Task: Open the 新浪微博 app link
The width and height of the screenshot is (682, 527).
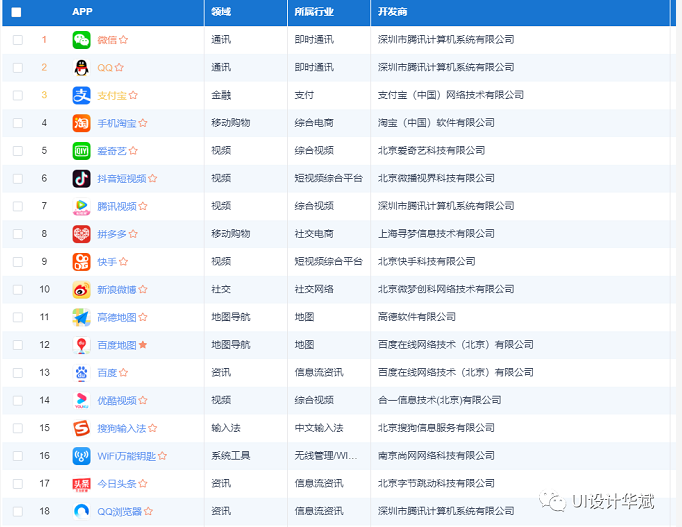Action: (x=117, y=290)
